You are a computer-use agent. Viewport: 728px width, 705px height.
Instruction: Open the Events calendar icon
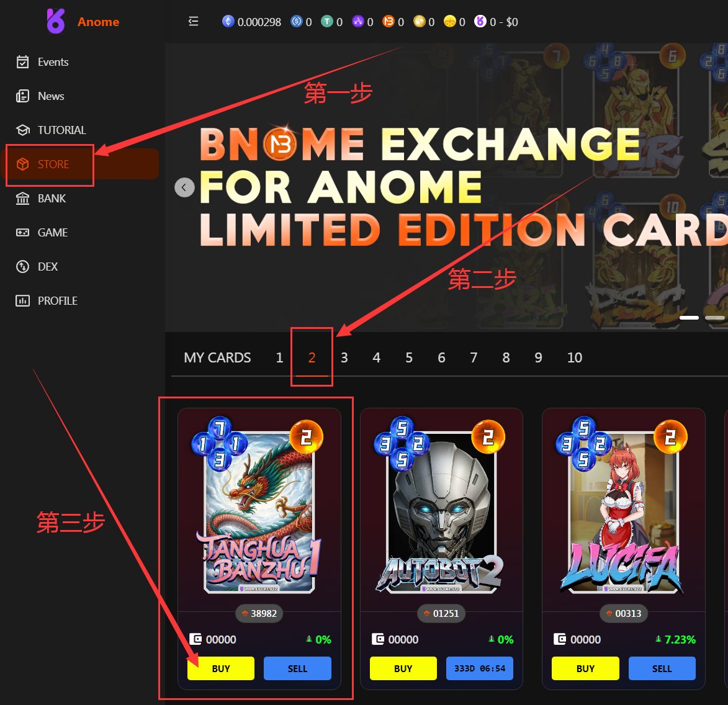tap(22, 61)
